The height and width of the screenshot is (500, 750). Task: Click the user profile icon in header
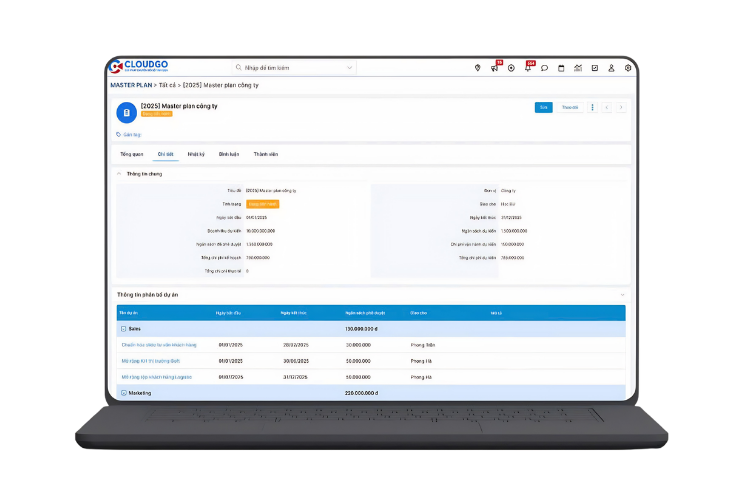click(612, 68)
